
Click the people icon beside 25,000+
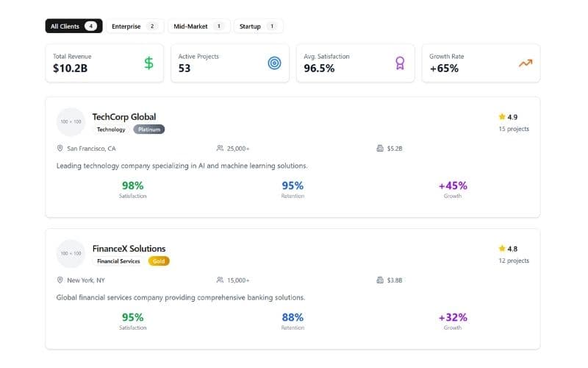pos(220,148)
